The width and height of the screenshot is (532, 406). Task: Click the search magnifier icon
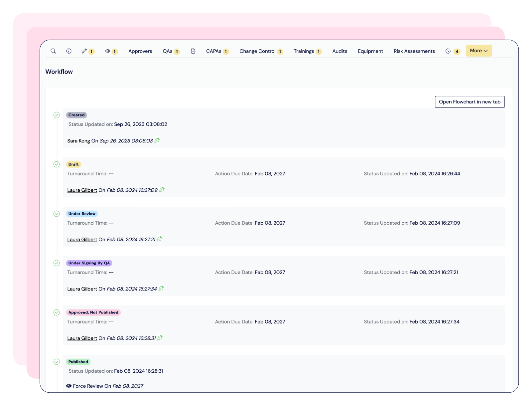[x=53, y=51]
